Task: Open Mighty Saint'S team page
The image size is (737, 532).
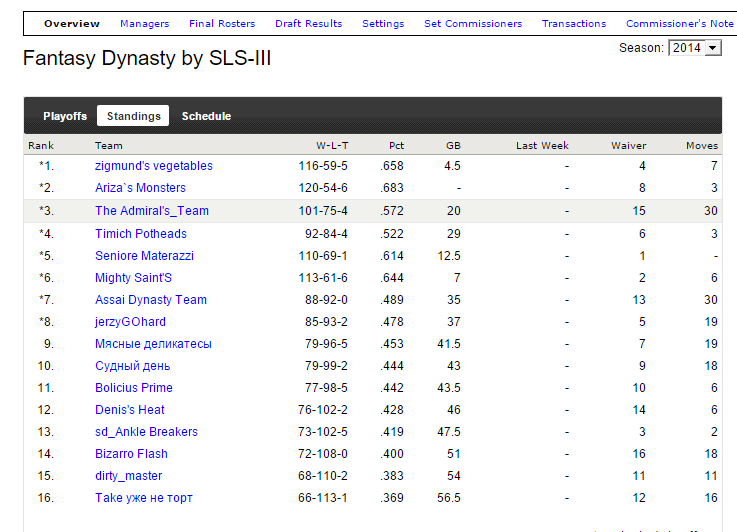Action: pos(133,278)
